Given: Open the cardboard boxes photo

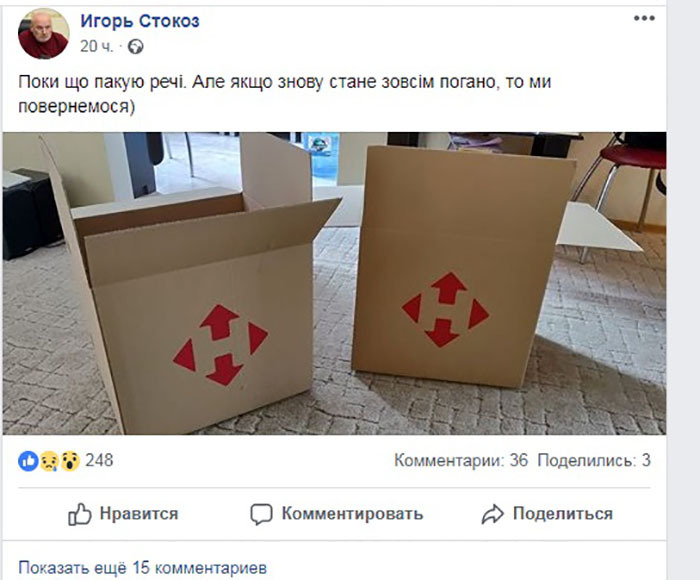Looking at the screenshot, I should pyautogui.click(x=334, y=284).
